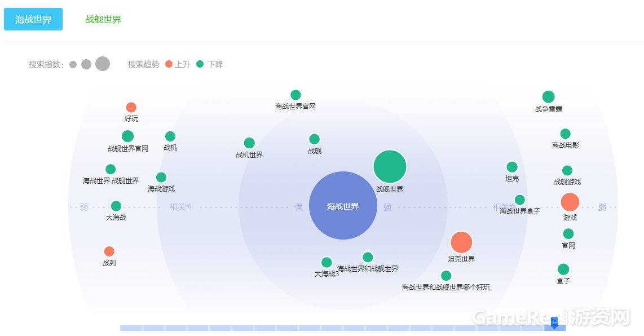Click the green 大海战3 bubble
The height and width of the screenshot is (336, 644).
[327, 263]
